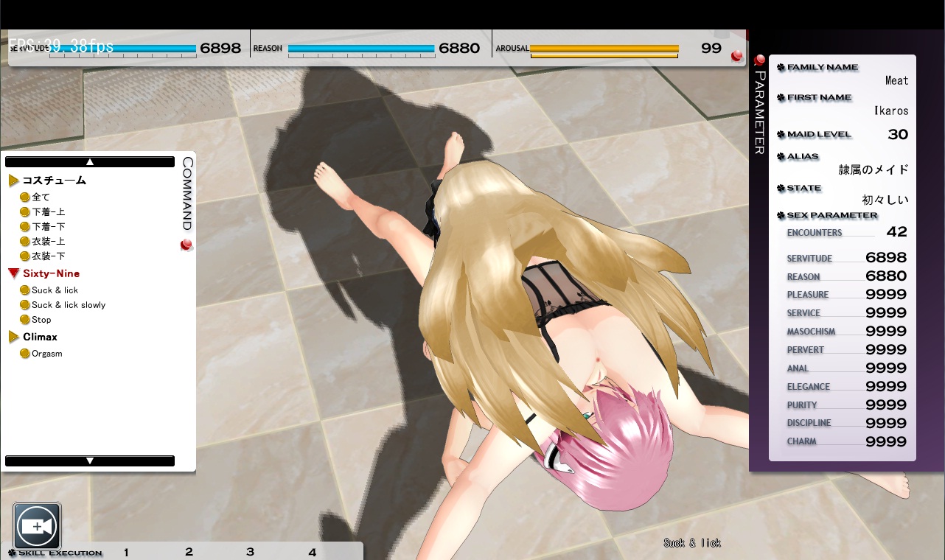Image resolution: width=945 pixels, height=560 pixels.
Task: Click red ball pin on Parameter panel
Action: click(x=759, y=60)
